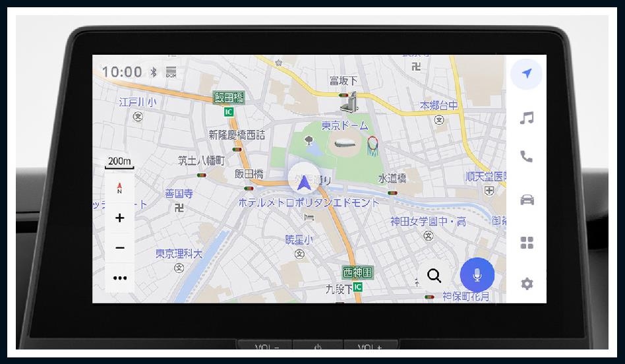This screenshot has width=625, height=364.
Task: Open the settings gear
Action: click(x=526, y=284)
